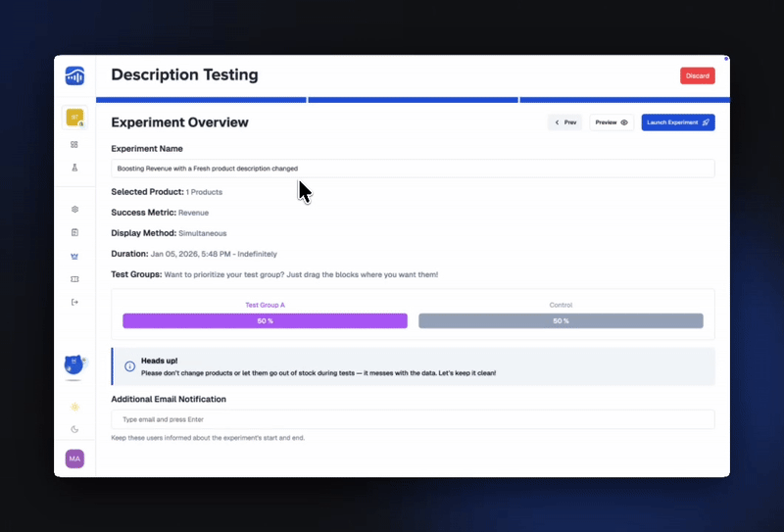Click the app logo in the sidebar
This screenshot has height=532, width=784.
(x=74, y=75)
